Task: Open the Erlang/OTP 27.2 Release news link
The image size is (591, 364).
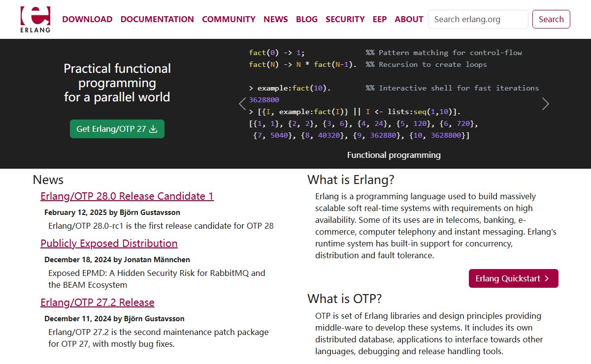Action: [x=98, y=303]
